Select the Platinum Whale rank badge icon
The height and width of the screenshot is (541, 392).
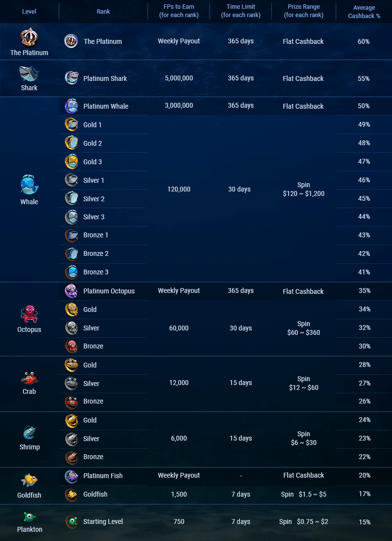pos(72,106)
